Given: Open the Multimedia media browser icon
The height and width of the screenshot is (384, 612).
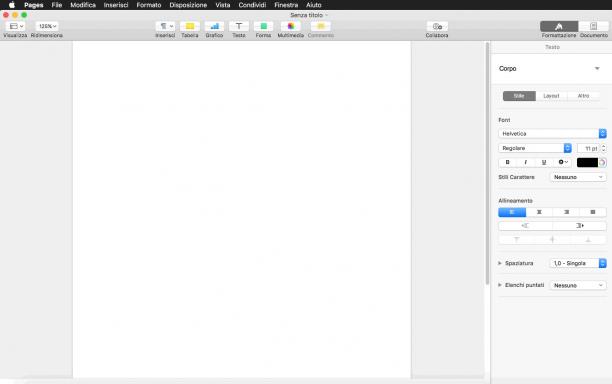Looking at the screenshot, I should [291, 26].
